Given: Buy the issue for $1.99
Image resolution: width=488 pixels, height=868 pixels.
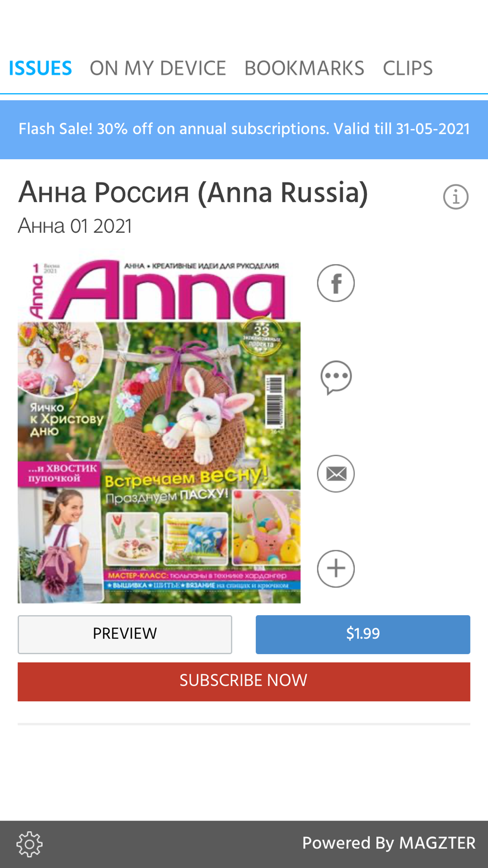Looking at the screenshot, I should [x=363, y=634].
